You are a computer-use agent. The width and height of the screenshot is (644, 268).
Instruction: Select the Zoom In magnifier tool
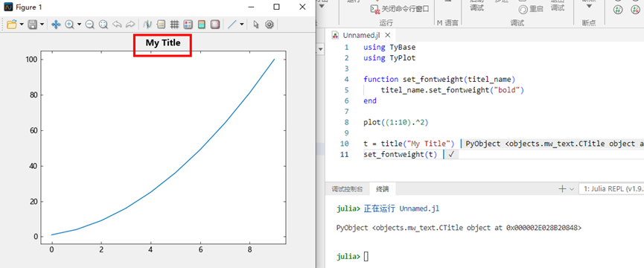(69, 25)
